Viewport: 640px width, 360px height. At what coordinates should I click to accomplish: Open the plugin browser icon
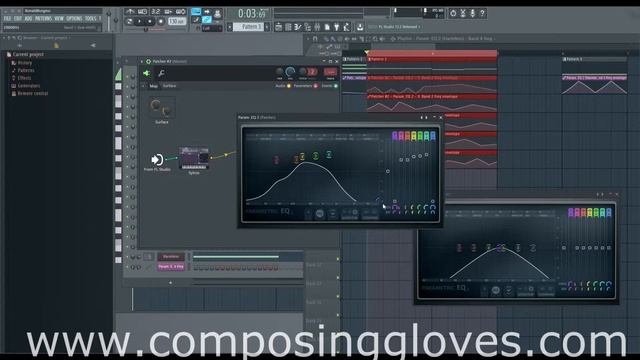308,27
